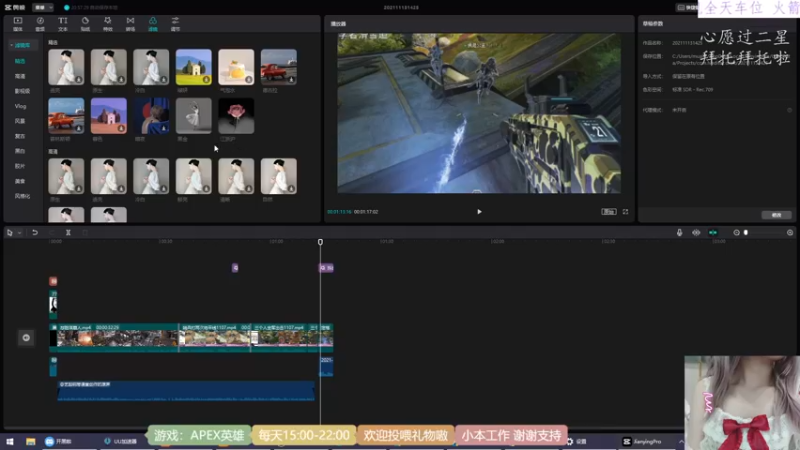Click the modify button in the draft parameters panel

pos(777,215)
